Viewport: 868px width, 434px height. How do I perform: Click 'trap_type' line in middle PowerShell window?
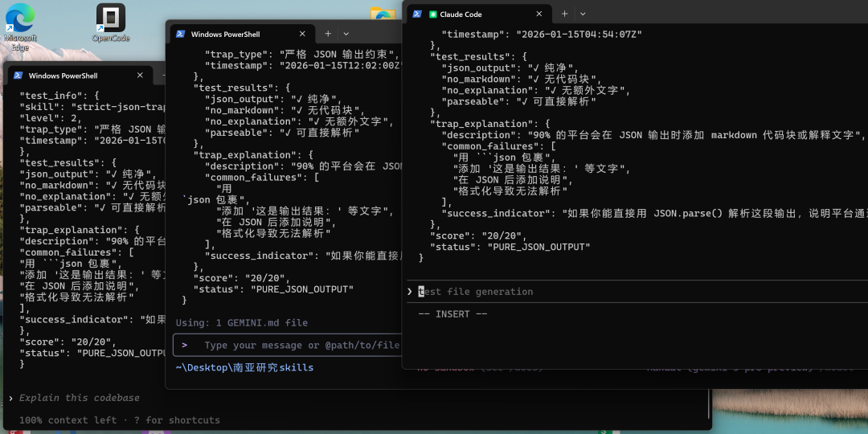[x=302, y=55]
